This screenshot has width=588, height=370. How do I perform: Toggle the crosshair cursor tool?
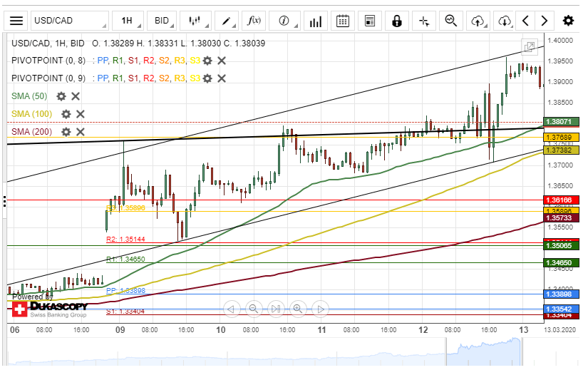point(424,21)
